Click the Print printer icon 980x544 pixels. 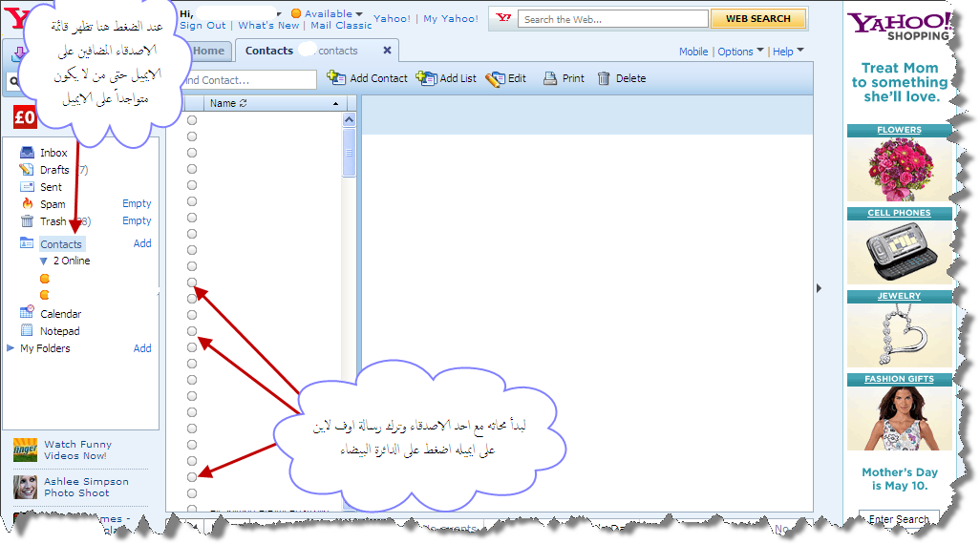[x=550, y=78]
